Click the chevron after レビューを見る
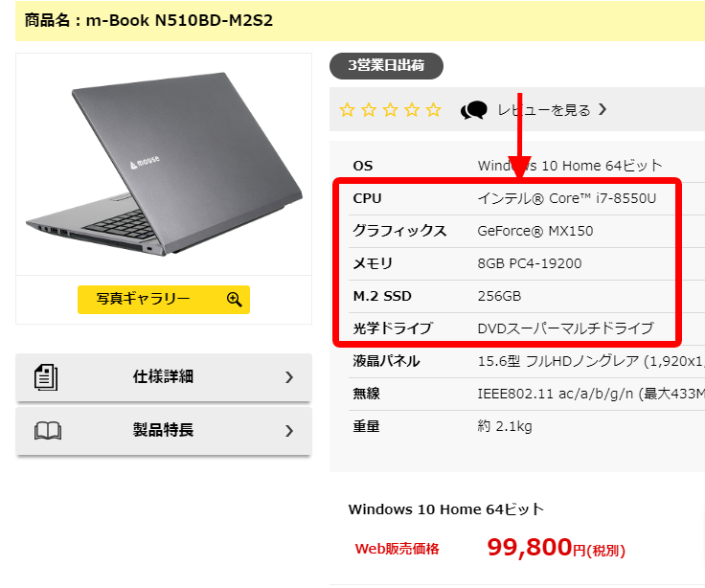This screenshot has width=705, height=588. (603, 109)
